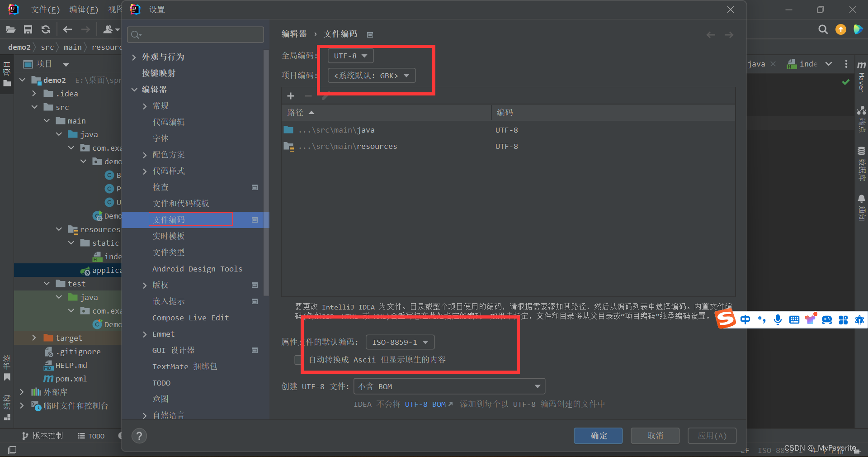
Task: Click the 项目 view dropdown arrow
Action: (x=66, y=64)
